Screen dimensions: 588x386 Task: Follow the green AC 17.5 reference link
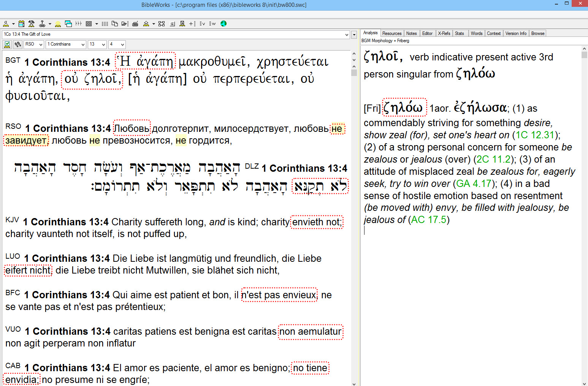(429, 220)
